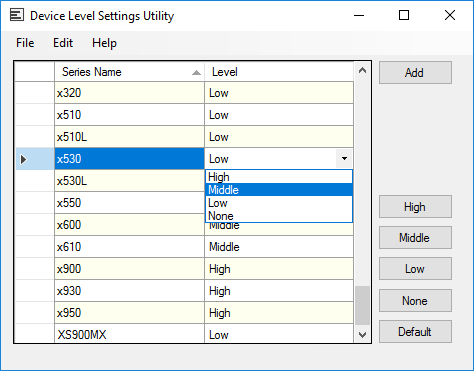
Task: Click the None button on right panel
Action: click(415, 301)
